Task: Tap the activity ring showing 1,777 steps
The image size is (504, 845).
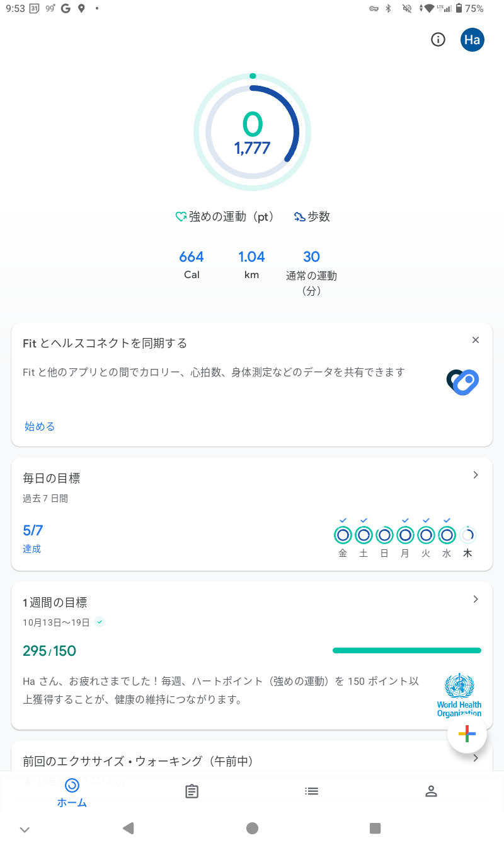Action: coord(252,132)
